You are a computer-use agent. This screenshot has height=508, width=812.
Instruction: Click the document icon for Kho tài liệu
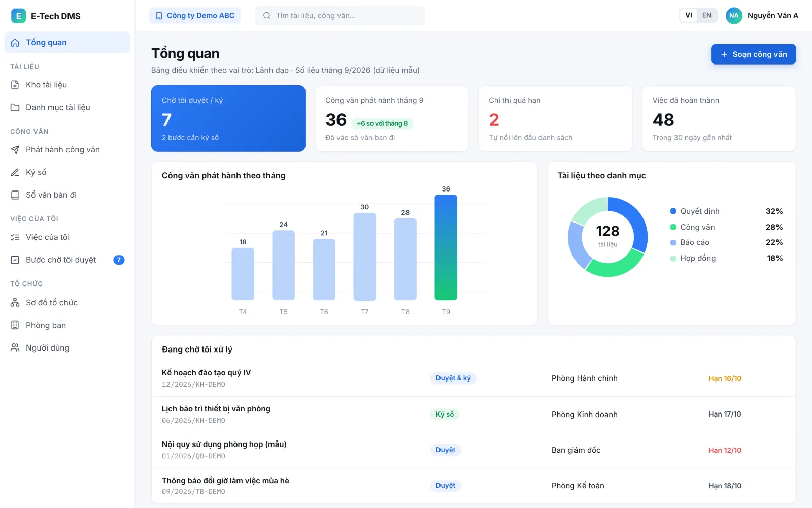[15, 85]
